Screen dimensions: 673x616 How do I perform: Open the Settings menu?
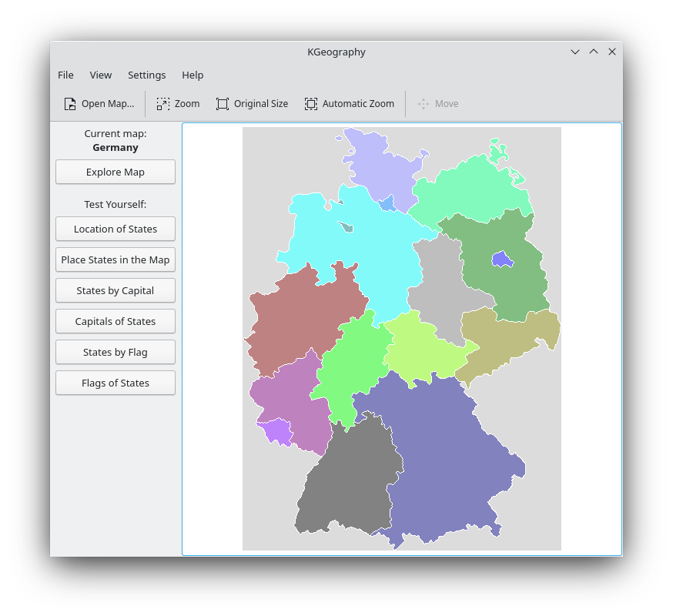click(147, 75)
